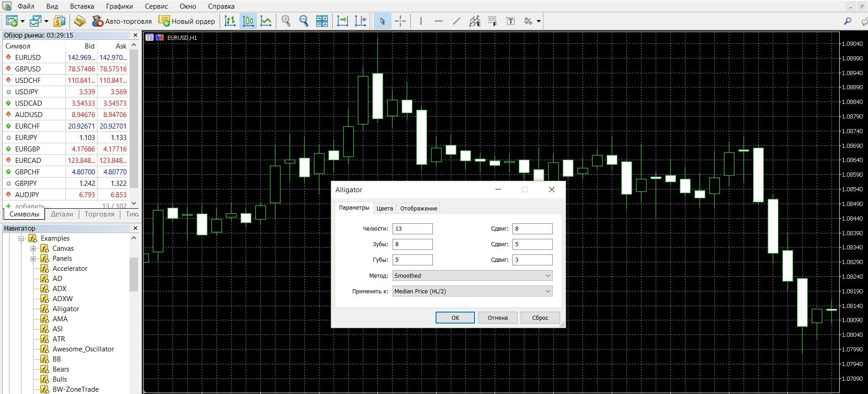Select the cursor arrow tool
The height and width of the screenshot is (394, 868).
pos(383,21)
